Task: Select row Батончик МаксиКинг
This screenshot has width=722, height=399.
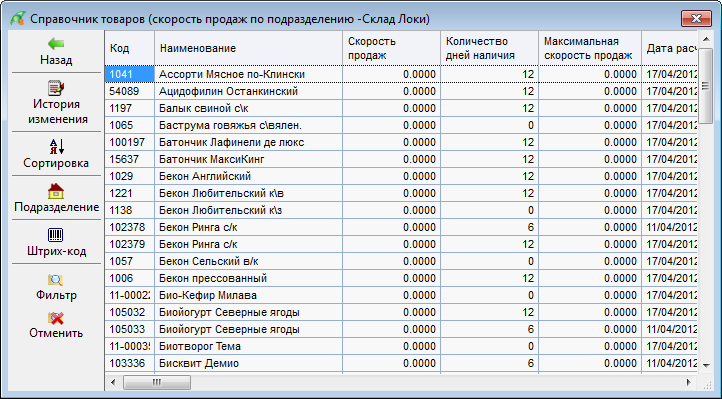Action: pos(402,159)
